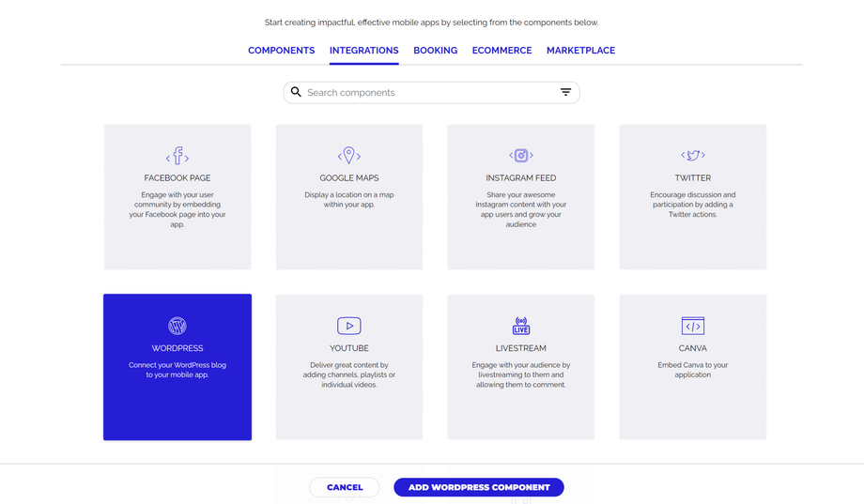Click the Instagram Feed camera icon
This screenshot has height=504, width=864.
520,156
